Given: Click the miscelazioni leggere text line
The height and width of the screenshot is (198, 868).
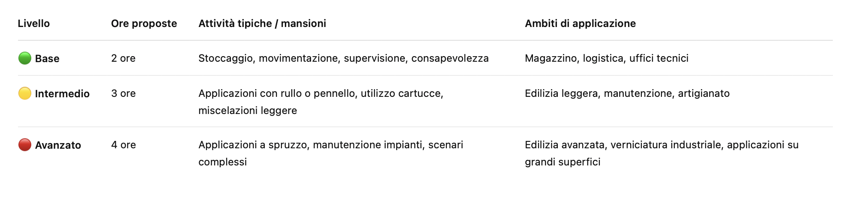Looking at the screenshot, I should (248, 111).
